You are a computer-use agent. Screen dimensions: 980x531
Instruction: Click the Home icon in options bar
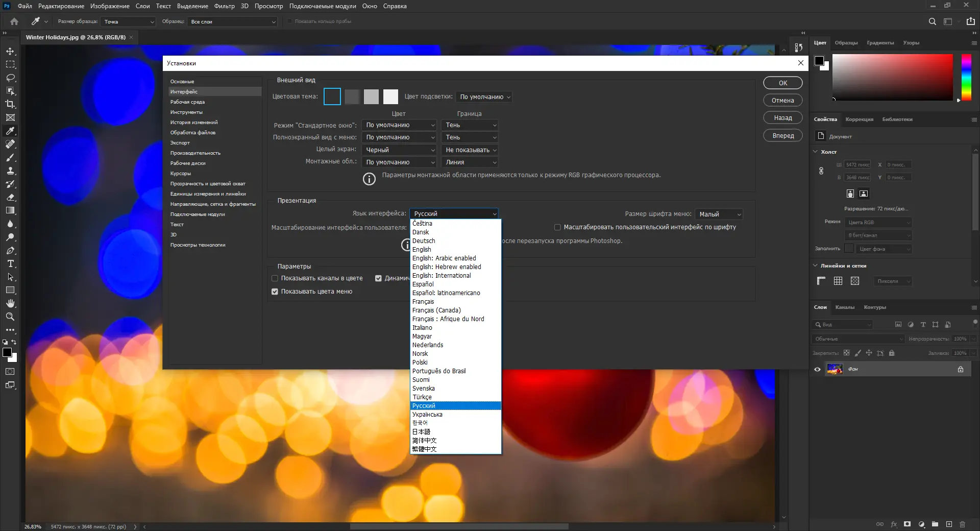[14, 21]
